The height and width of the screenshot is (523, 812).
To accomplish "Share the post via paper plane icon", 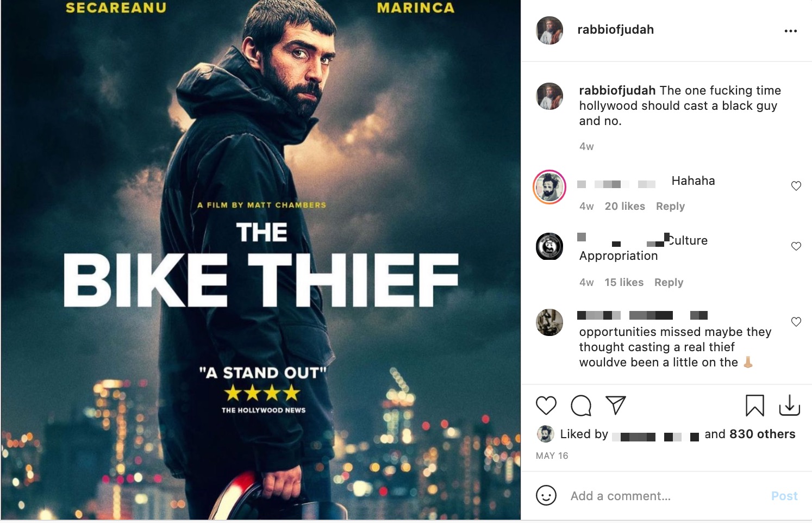I will point(616,405).
